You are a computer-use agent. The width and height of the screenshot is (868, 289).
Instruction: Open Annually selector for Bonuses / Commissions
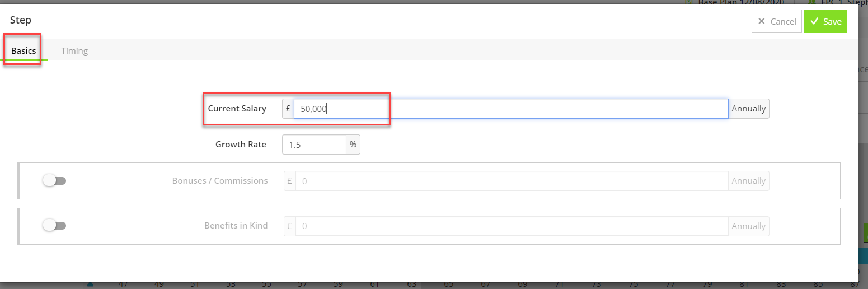tap(749, 181)
